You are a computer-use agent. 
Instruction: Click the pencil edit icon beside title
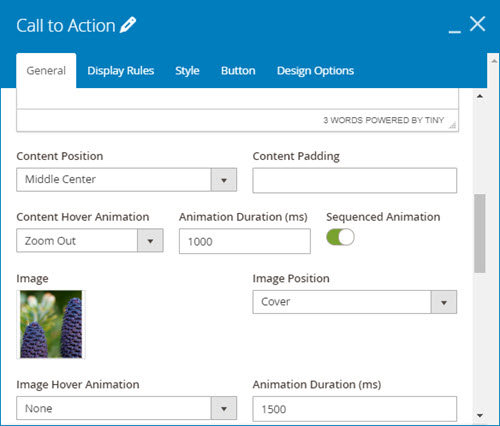[x=128, y=25]
